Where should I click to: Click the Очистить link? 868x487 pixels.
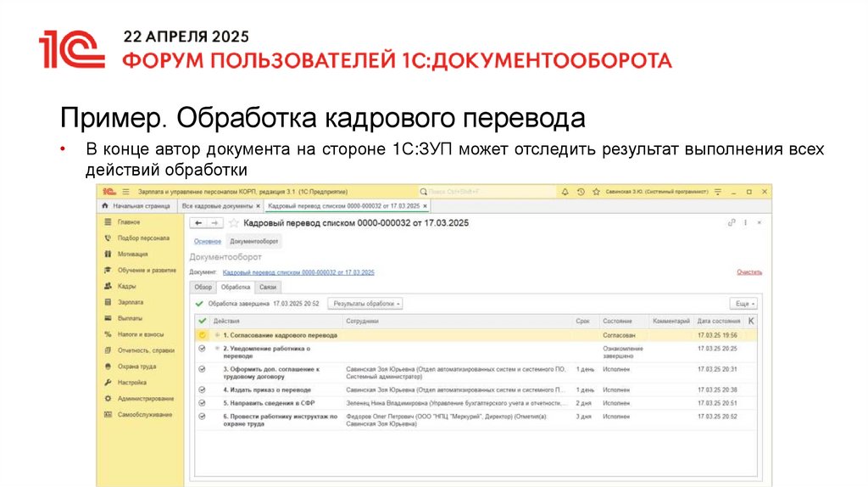pos(749,272)
